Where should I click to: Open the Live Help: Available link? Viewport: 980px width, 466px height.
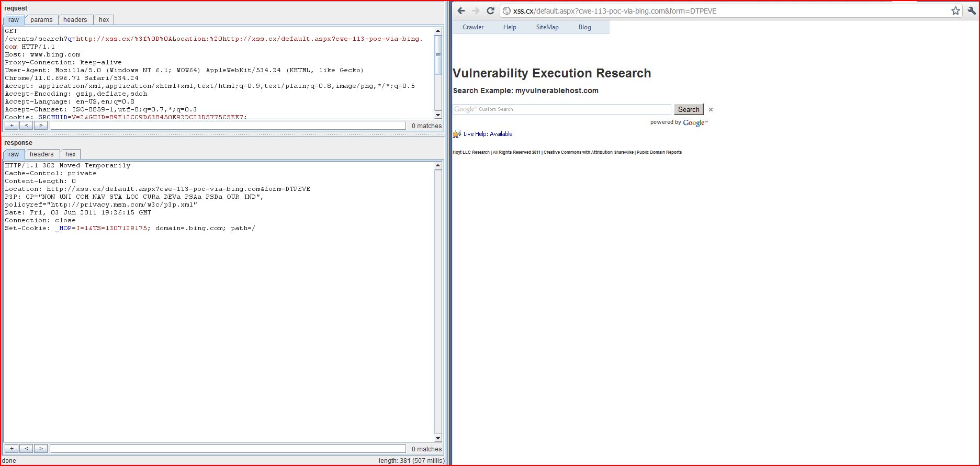[x=488, y=134]
